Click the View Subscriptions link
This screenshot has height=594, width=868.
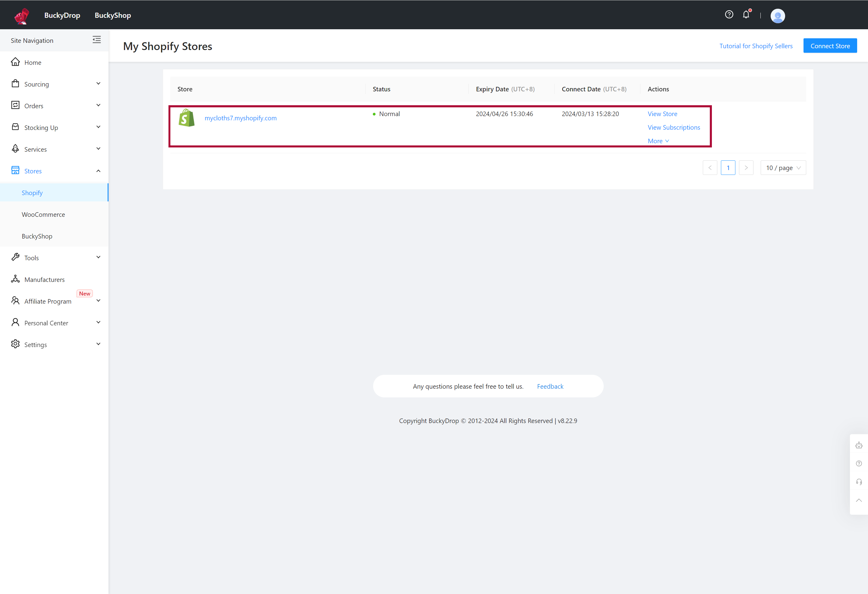[x=673, y=127]
